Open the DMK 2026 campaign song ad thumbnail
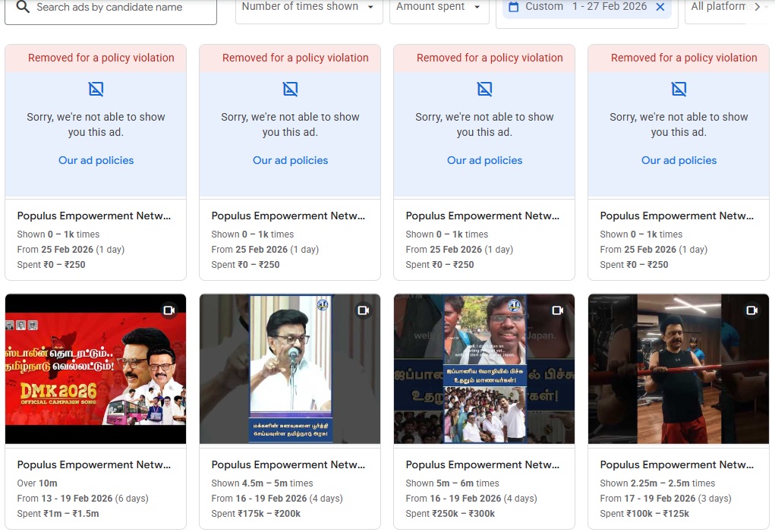 coord(96,369)
